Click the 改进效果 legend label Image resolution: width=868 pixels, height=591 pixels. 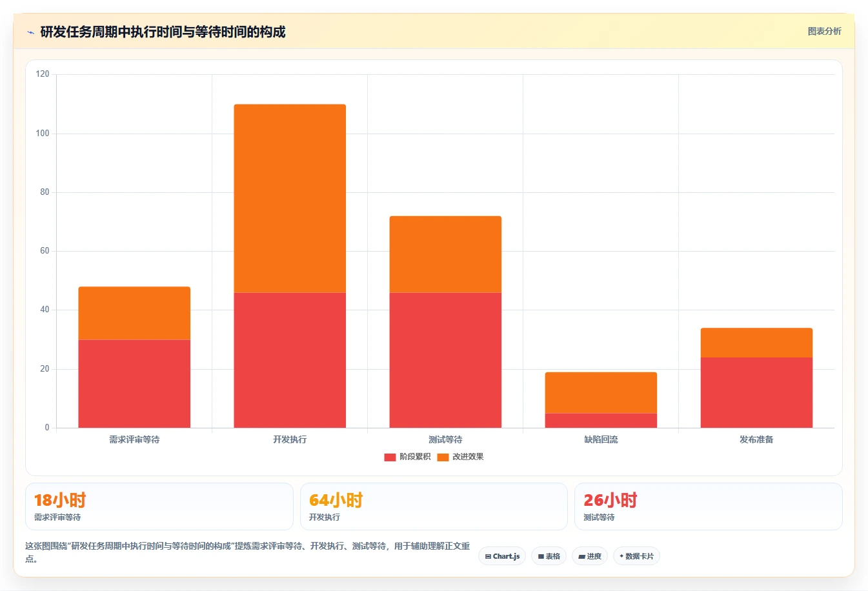pyautogui.click(x=468, y=457)
